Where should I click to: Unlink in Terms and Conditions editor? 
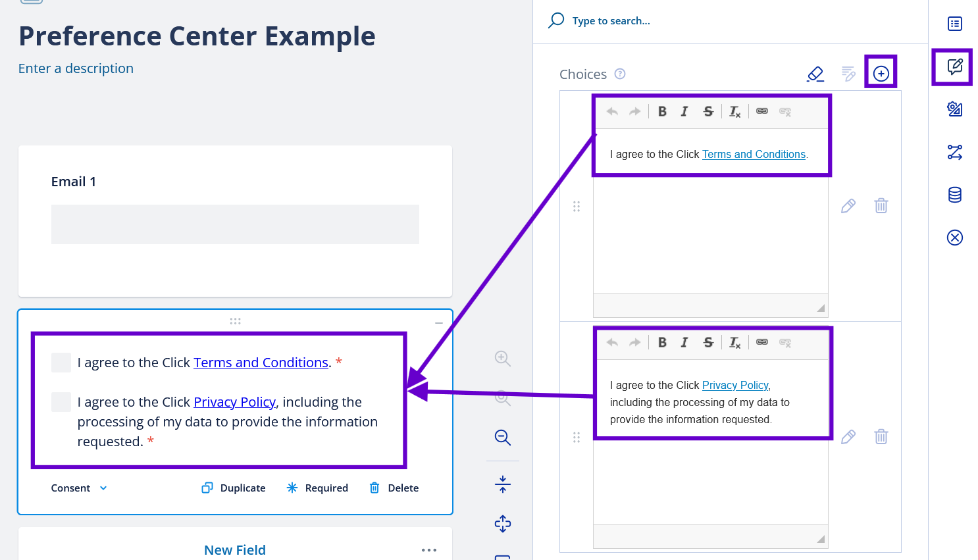pos(785,112)
